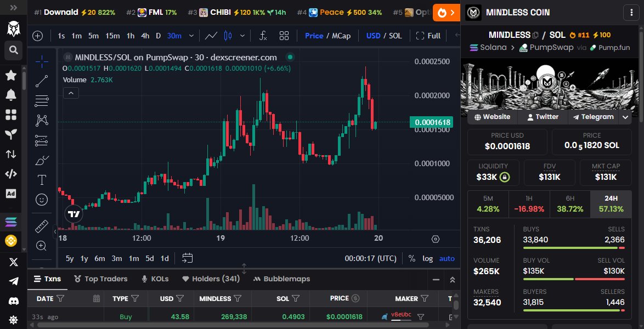Select the trend line drawing tool
The width and height of the screenshot is (644, 329).
pyautogui.click(x=41, y=81)
